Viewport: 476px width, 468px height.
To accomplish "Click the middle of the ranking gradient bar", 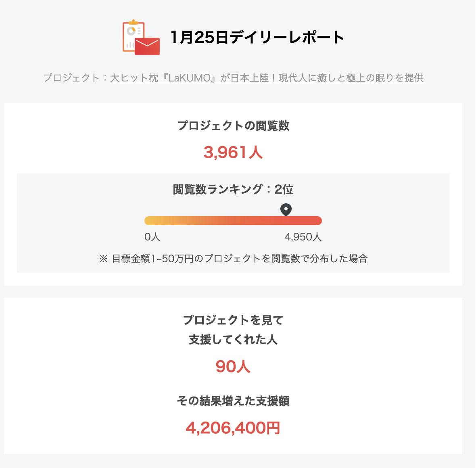I will [x=233, y=221].
